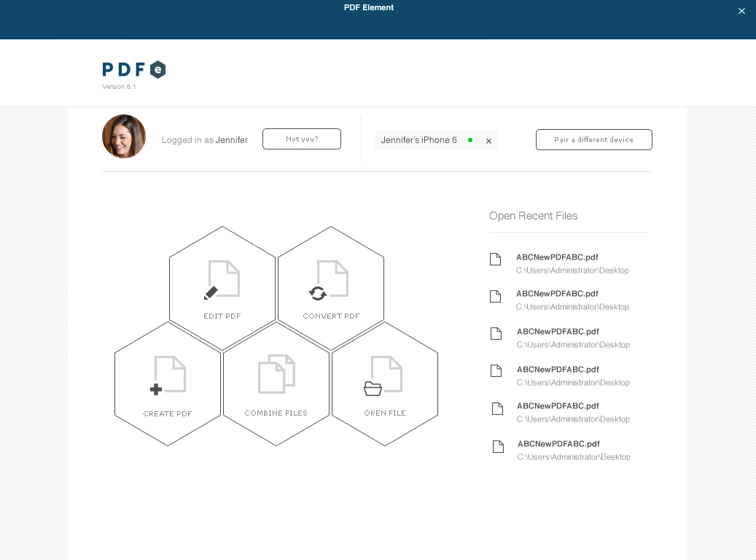
Task: Open fifth ABCNewPDFABC.pdf recent file
Action: coord(558,405)
